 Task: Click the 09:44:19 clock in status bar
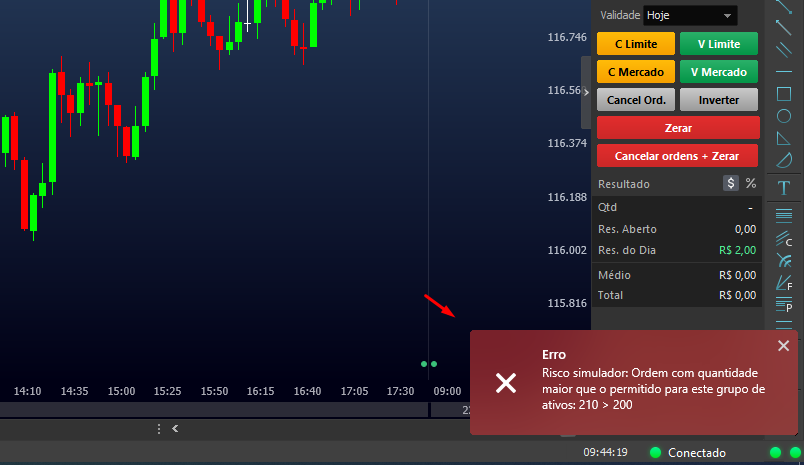click(x=605, y=453)
